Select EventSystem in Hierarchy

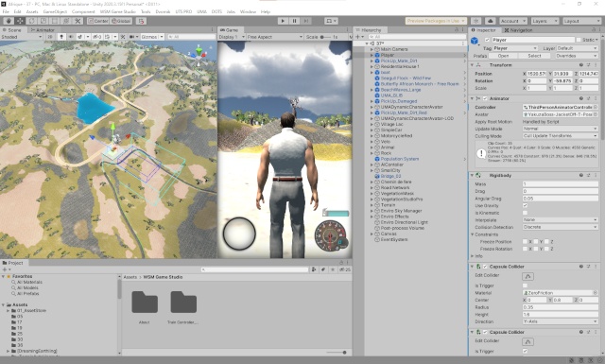(x=394, y=239)
